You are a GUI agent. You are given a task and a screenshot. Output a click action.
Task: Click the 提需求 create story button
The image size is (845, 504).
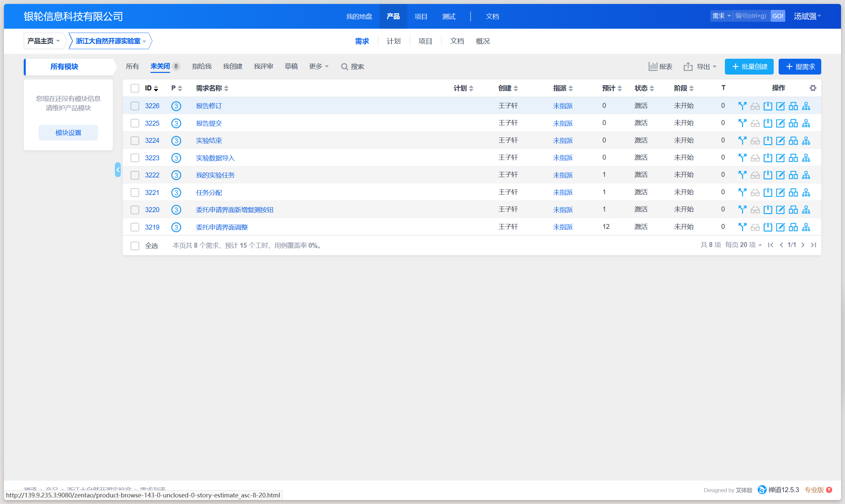799,67
